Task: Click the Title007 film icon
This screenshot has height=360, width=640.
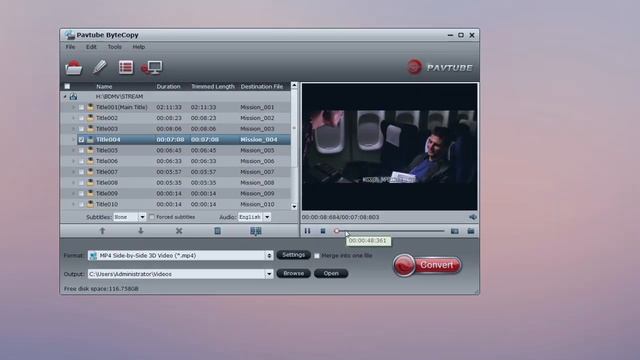Action: click(90, 172)
